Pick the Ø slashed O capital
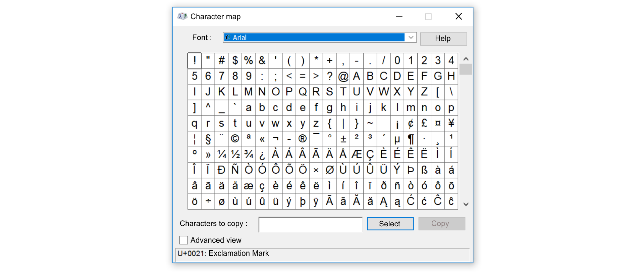 click(329, 170)
